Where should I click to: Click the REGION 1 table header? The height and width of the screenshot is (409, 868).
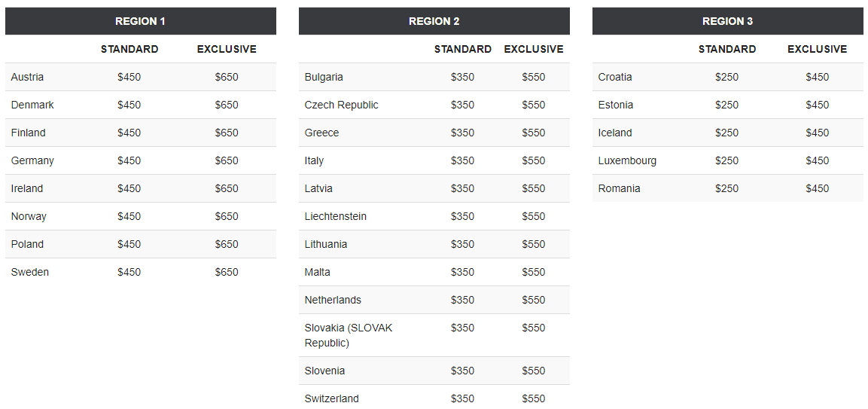(141, 21)
